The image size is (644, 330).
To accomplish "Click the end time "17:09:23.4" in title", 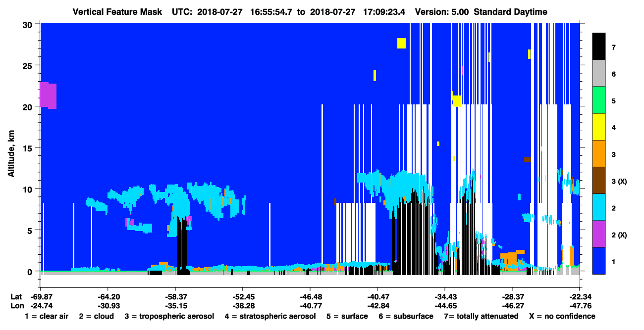I will pos(383,11).
